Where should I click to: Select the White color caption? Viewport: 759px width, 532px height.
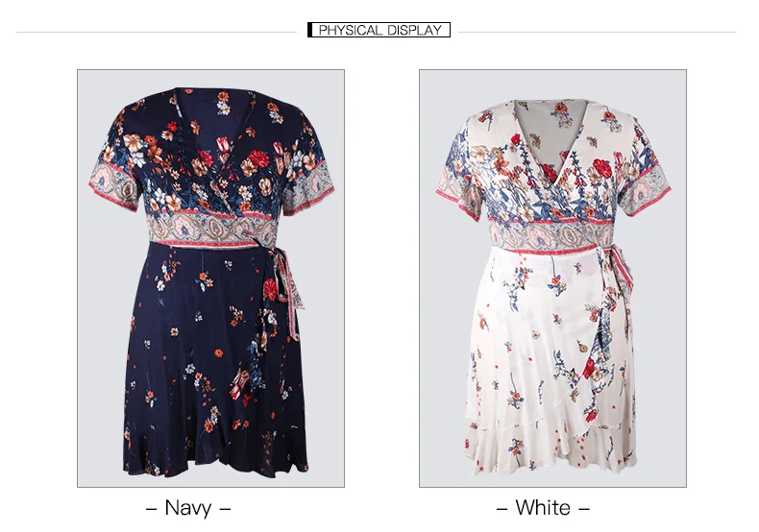click(x=543, y=508)
